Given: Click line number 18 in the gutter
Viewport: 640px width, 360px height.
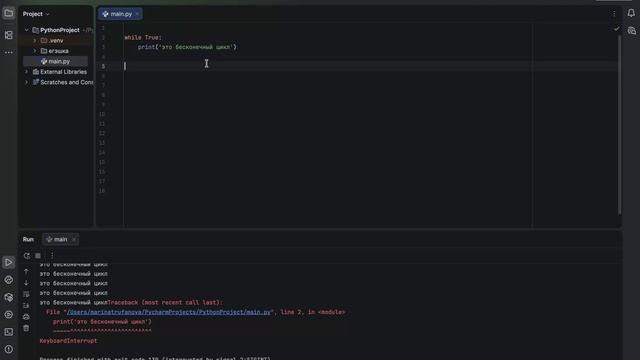Looking at the screenshot, I should (x=102, y=191).
